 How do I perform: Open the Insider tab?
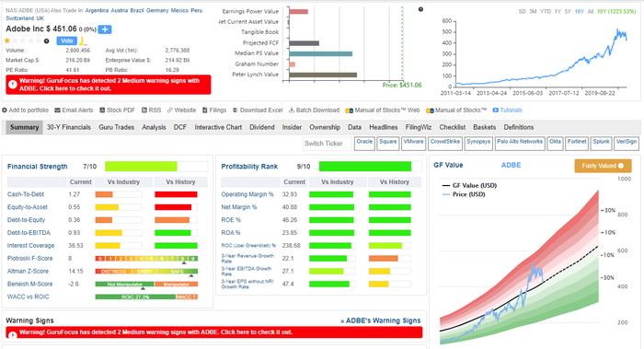[292, 127]
